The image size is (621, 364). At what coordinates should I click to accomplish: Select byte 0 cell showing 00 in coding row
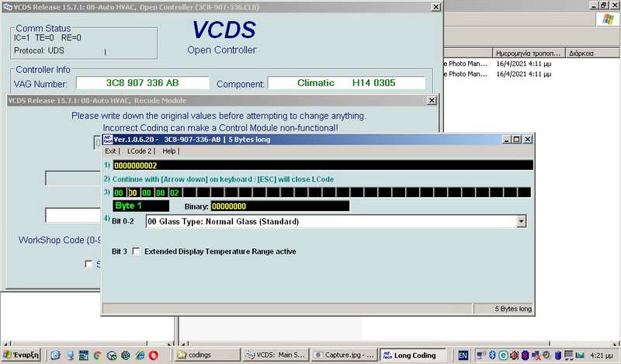pos(119,193)
